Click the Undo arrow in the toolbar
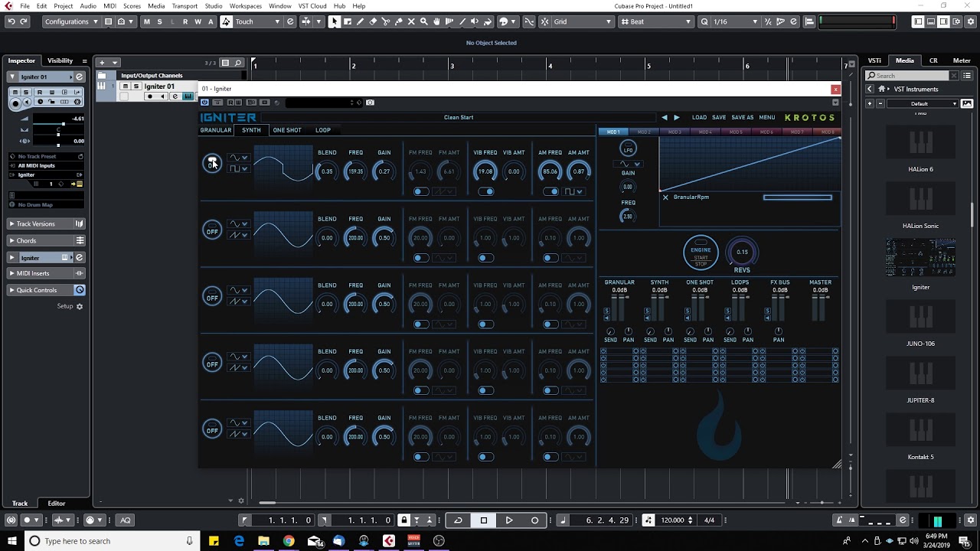The height and width of the screenshot is (551, 980). (x=11, y=21)
